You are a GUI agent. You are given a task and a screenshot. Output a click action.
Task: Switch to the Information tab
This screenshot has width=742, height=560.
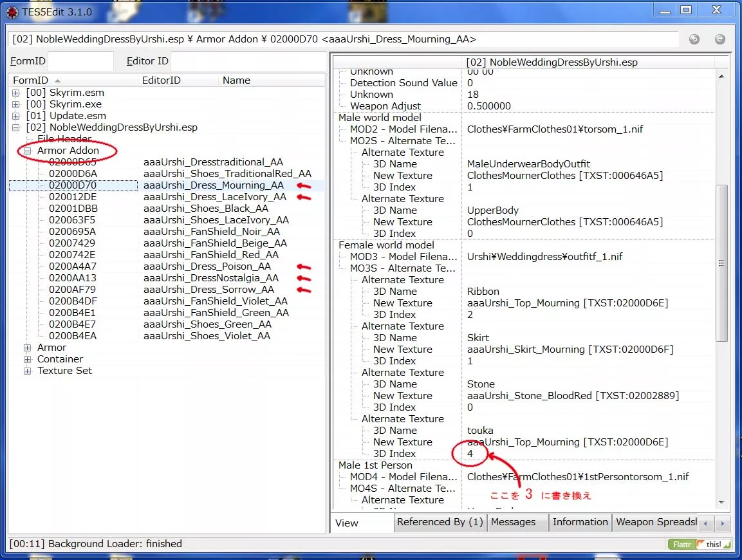tap(580, 522)
